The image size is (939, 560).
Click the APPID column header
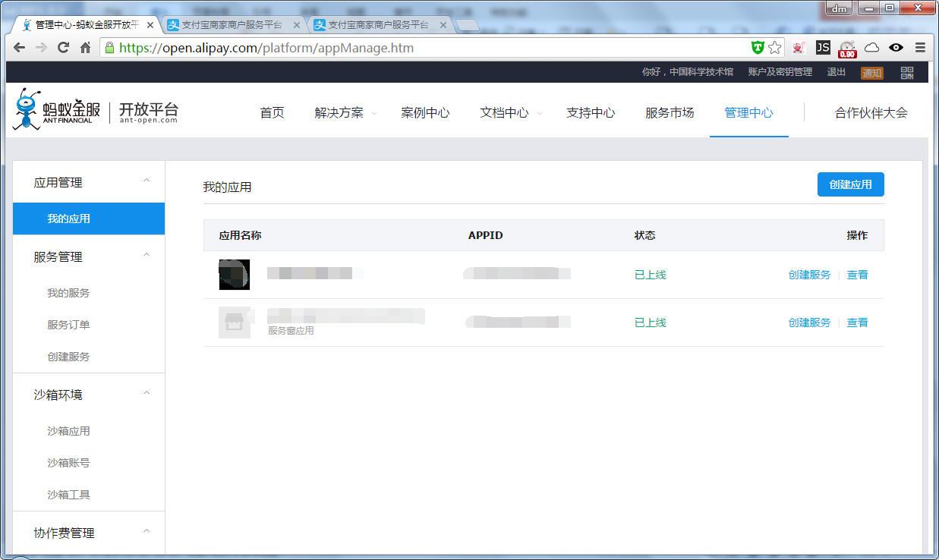486,235
